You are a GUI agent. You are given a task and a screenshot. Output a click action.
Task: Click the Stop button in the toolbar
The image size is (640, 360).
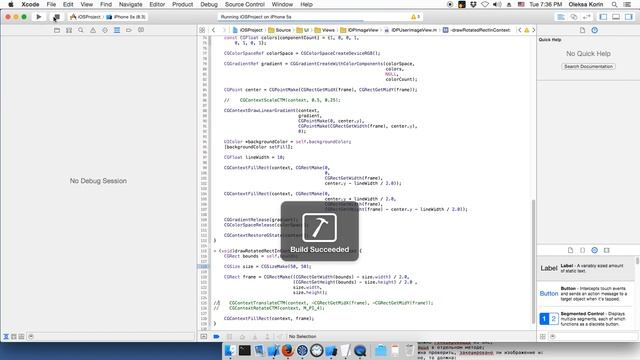pyautogui.click(x=56, y=17)
